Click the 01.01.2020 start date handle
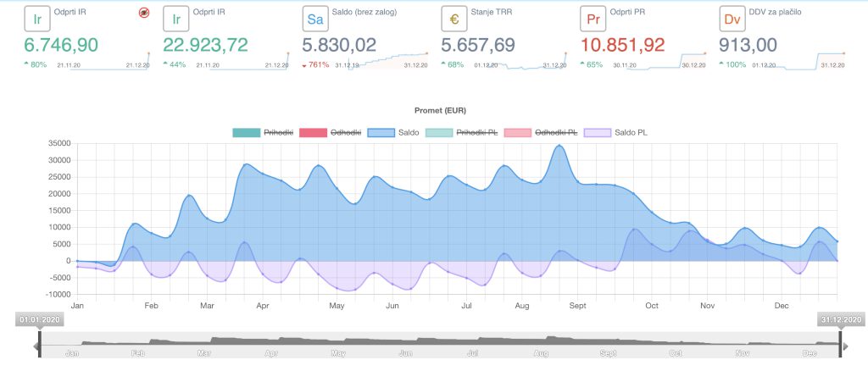The width and height of the screenshot is (868, 371). (40, 319)
